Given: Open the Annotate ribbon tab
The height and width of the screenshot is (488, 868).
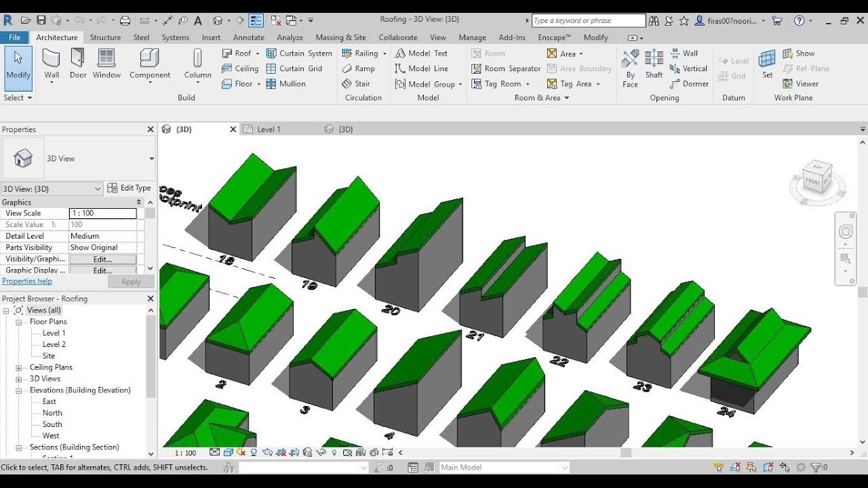Looking at the screenshot, I should 249,37.
